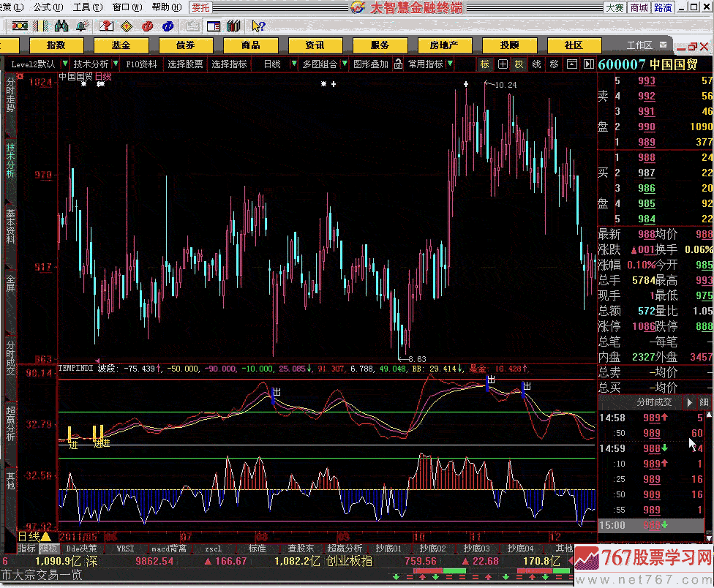Viewport: 714px width, 588px height.
Task: Select the 投顾 category button
Action: (x=509, y=45)
